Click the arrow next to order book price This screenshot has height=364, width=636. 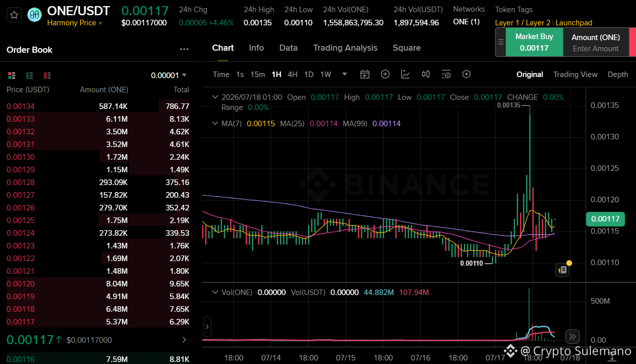184,340
